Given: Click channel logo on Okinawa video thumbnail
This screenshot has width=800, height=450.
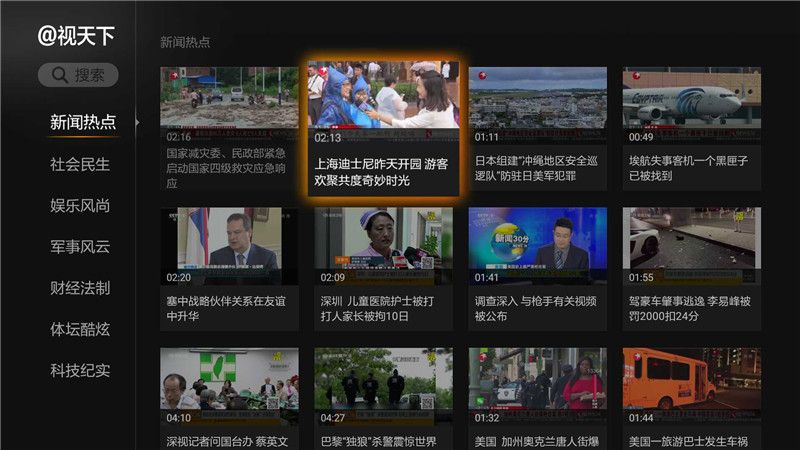Looking at the screenshot, I should 482,76.
